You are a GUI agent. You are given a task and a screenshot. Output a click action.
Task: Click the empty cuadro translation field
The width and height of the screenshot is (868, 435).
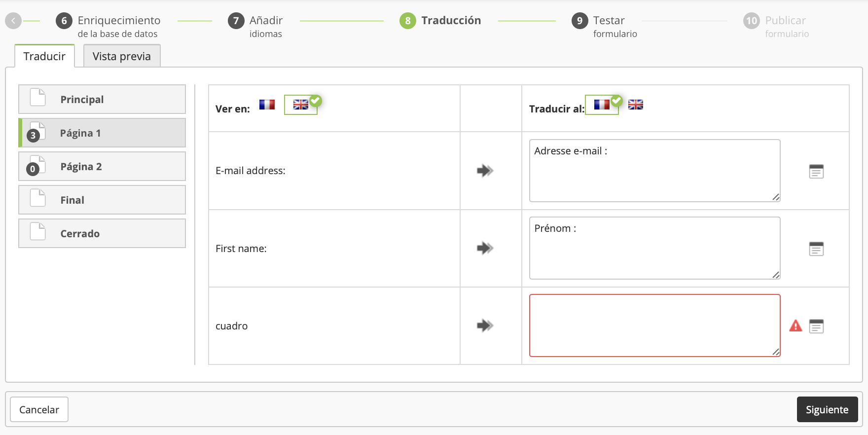pos(654,326)
